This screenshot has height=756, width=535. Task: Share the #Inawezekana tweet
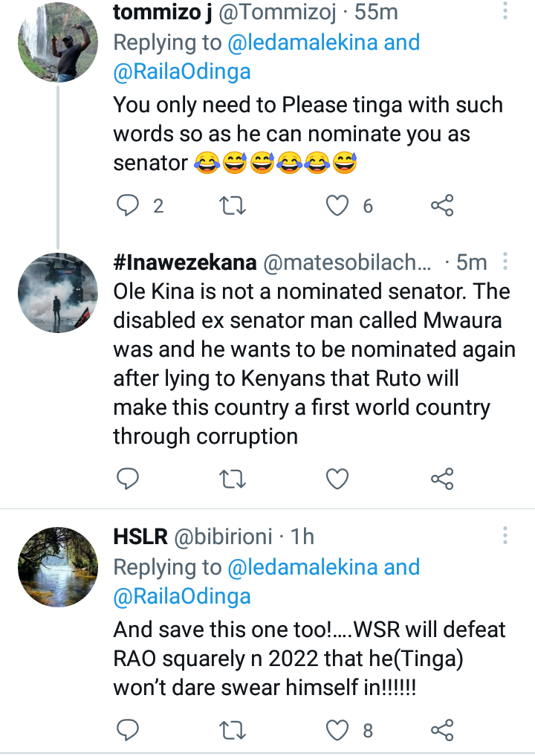point(442,479)
